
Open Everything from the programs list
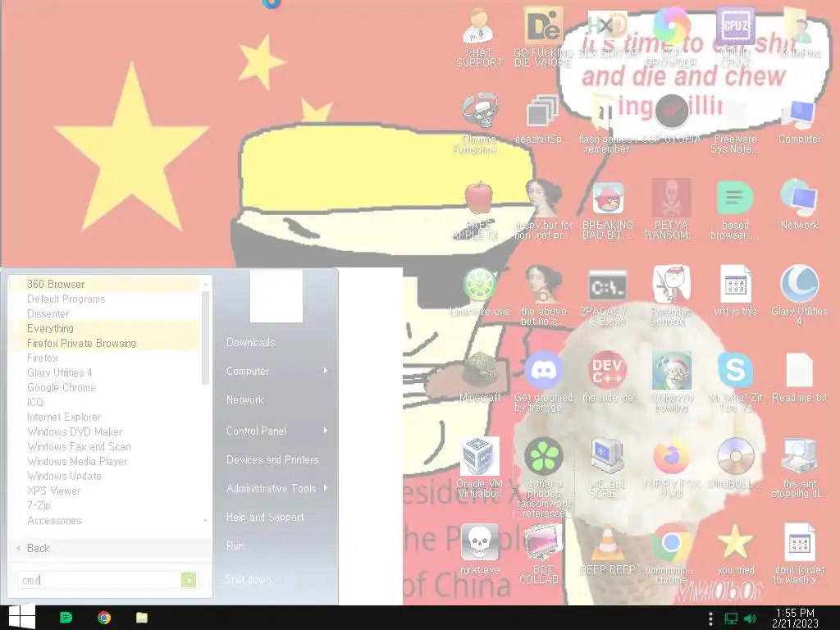(104, 328)
